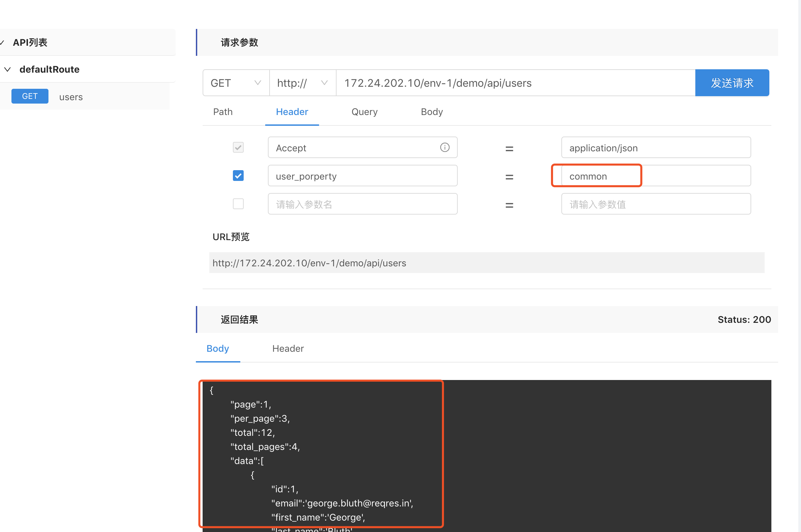
Task: Uncheck the user_porperty header checkbox
Action: click(x=238, y=176)
